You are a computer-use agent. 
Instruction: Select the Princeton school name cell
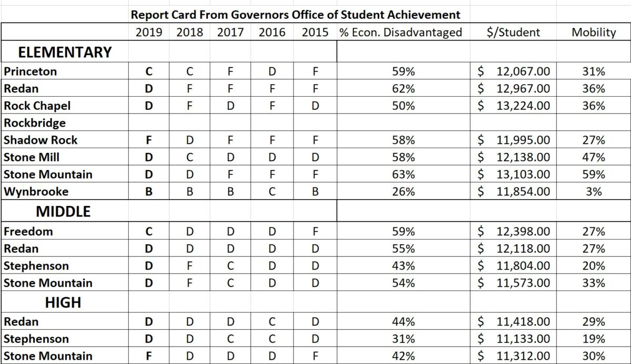(65, 71)
